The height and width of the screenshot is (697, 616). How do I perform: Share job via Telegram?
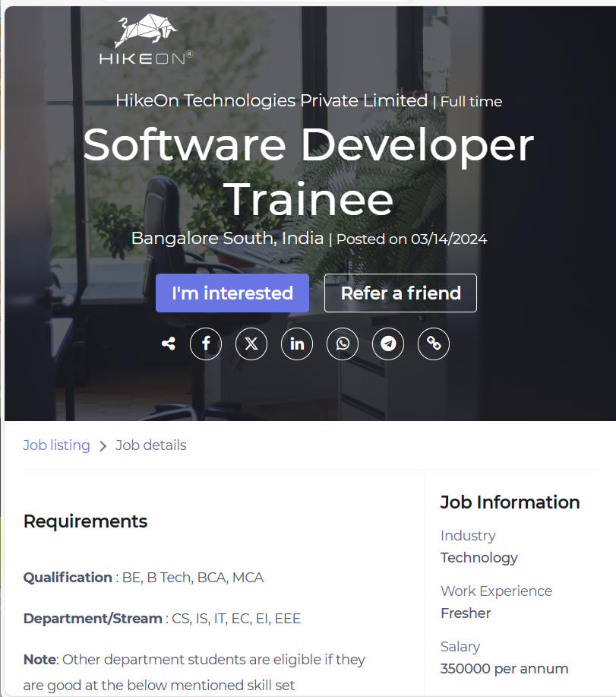[x=388, y=344]
